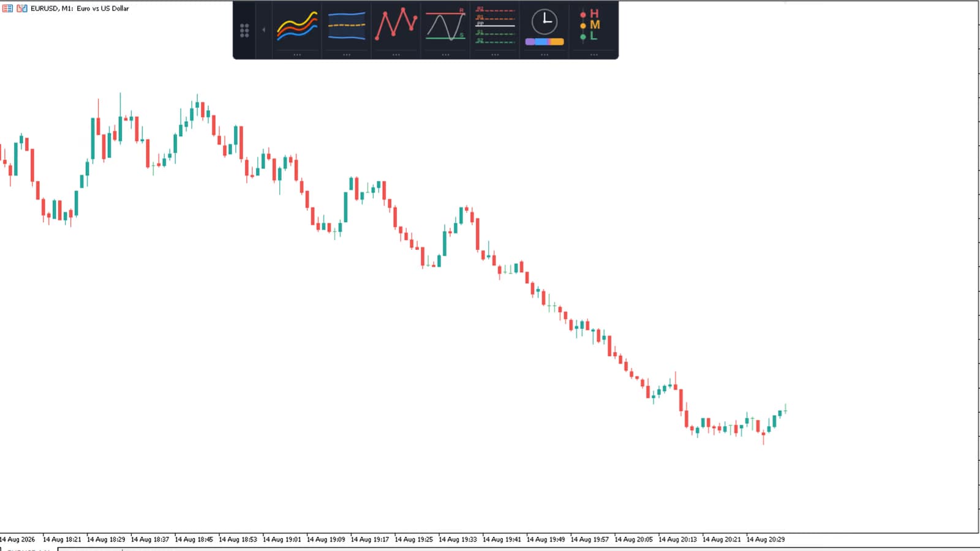
Task: Select the support and resistance R/S indicator
Action: pos(445,26)
